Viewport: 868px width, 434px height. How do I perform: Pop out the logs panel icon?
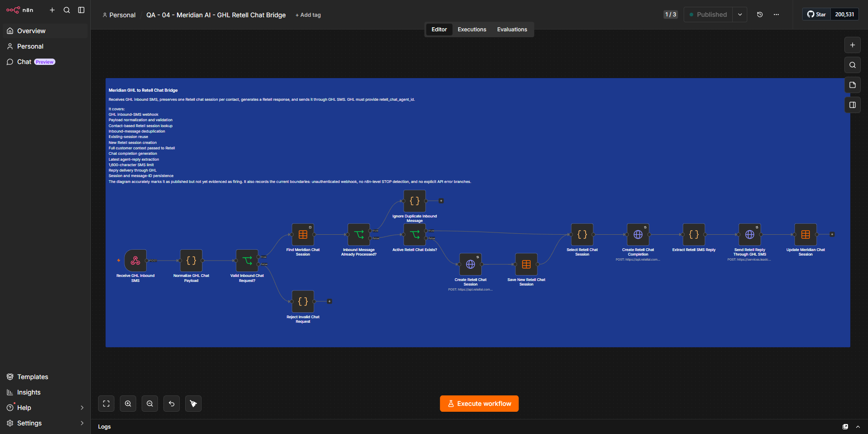pyautogui.click(x=845, y=427)
